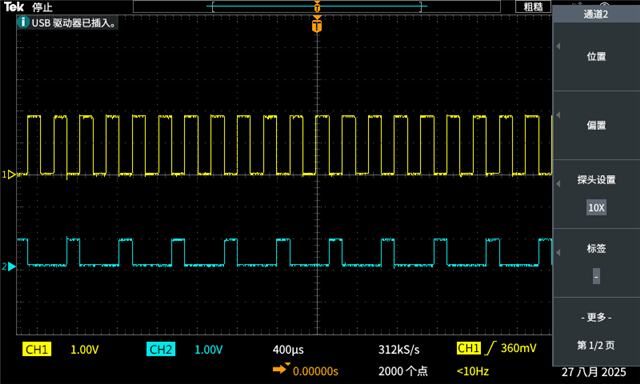The height and width of the screenshot is (384, 640).
Task: Click the orange trigger position T marker
Action: (317, 24)
